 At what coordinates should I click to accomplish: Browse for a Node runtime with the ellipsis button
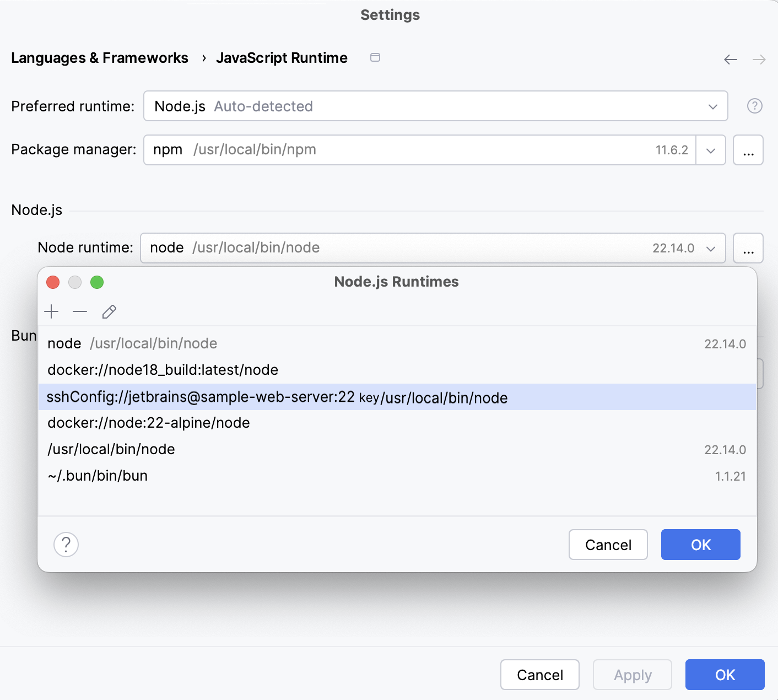point(748,248)
